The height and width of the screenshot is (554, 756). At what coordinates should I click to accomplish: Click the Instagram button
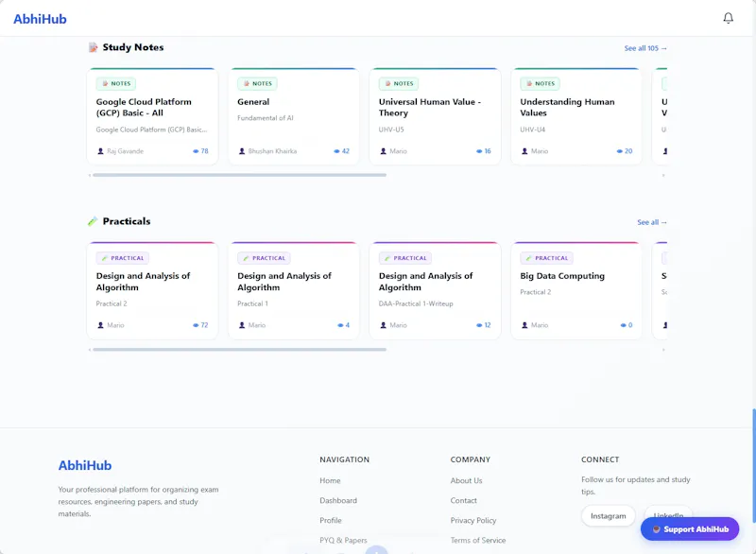(x=608, y=516)
